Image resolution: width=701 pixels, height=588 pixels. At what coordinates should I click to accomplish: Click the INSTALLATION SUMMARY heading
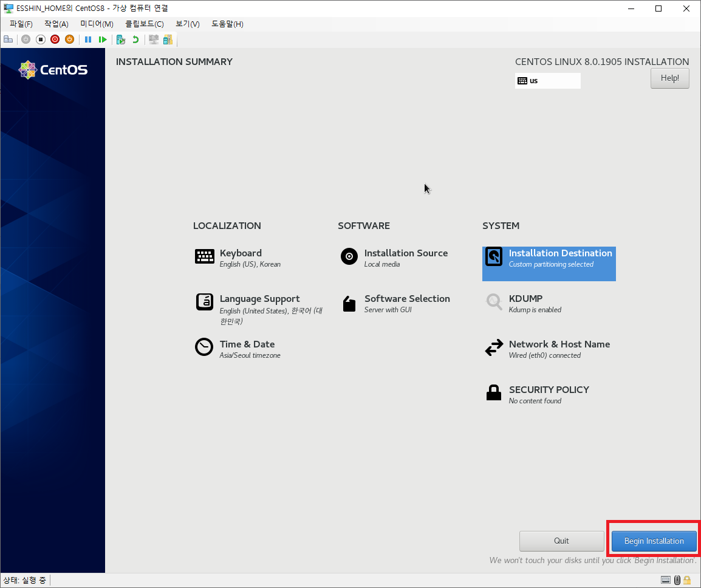tap(174, 62)
